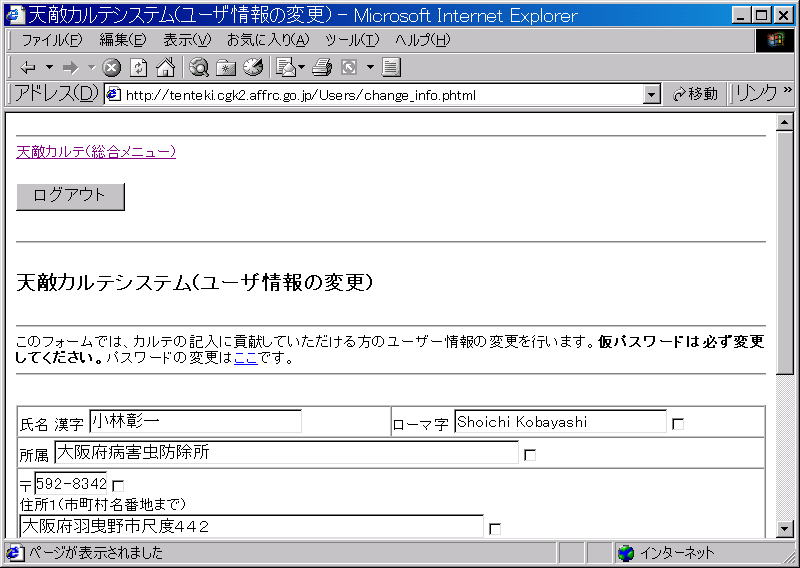Open the Search toolbar icon

pos(199,68)
